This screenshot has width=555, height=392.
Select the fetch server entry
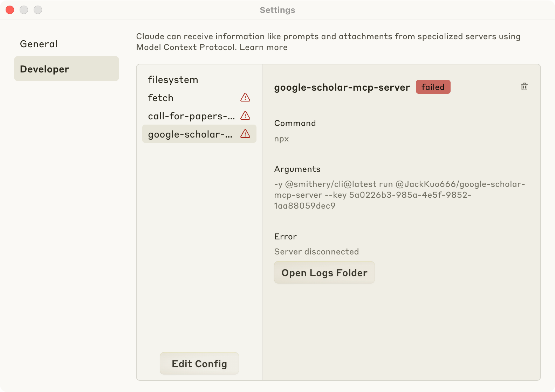click(161, 98)
